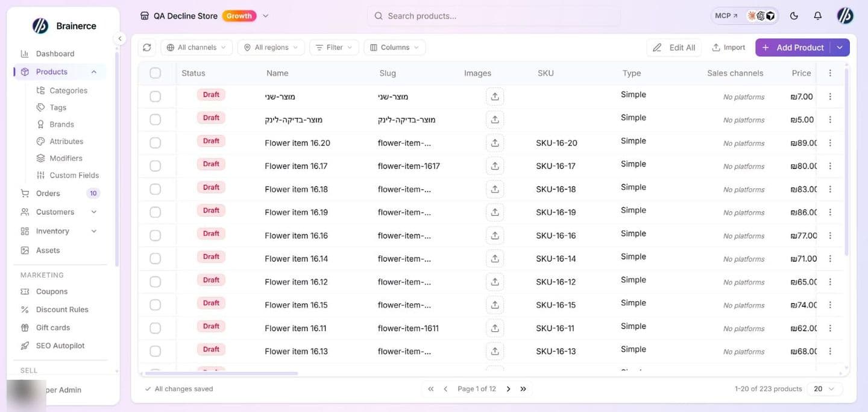868x412 pixels.
Task: Open row actions for Flower item 16.16
Action: coord(830,235)
